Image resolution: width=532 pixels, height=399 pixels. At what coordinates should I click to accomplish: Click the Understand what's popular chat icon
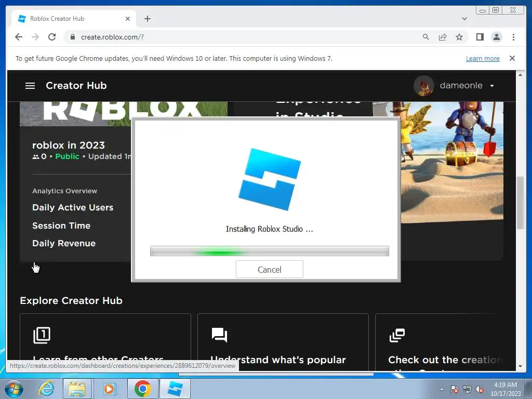pyautogui.click(x=220, y=335)
